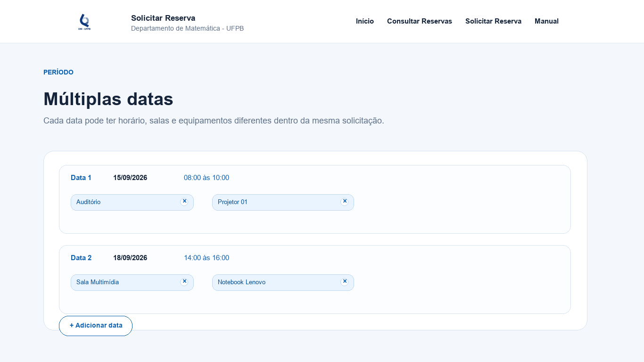
Task: Select the Data 1 label
Action: [x=81, y=178]
